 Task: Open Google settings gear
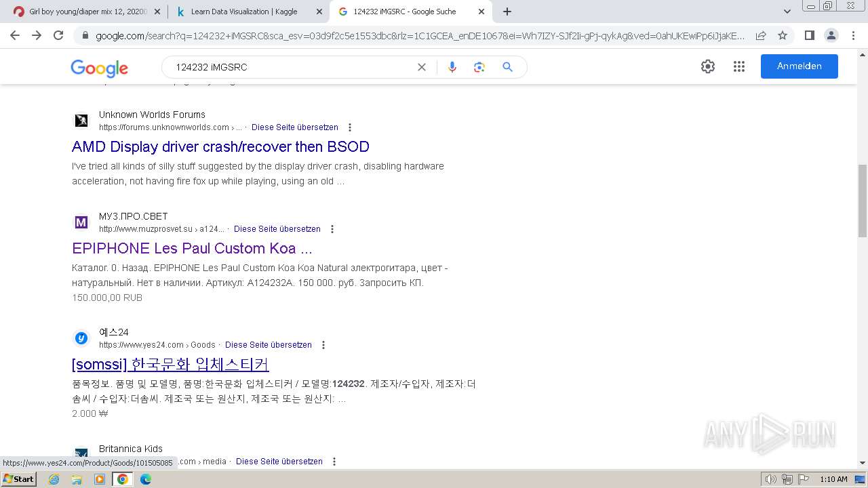708,66
